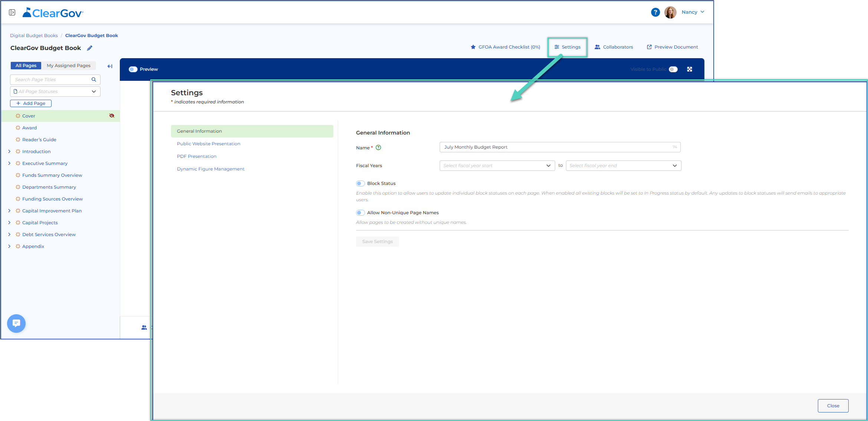This screenshot has height=421, width=868.
Task: Go to Digital Budget Books breadcrumb
Action: [34, 36]
